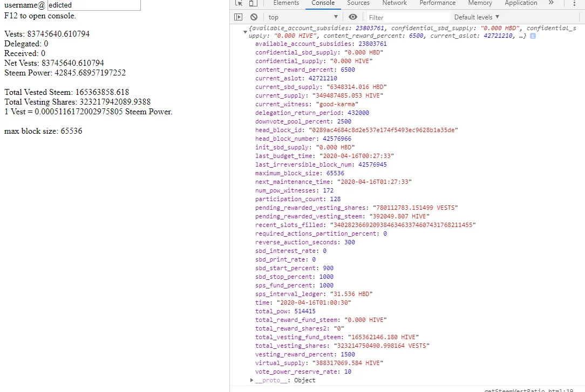Click the vote_power_reserve_rate row
585x392 pixels.
303,372
